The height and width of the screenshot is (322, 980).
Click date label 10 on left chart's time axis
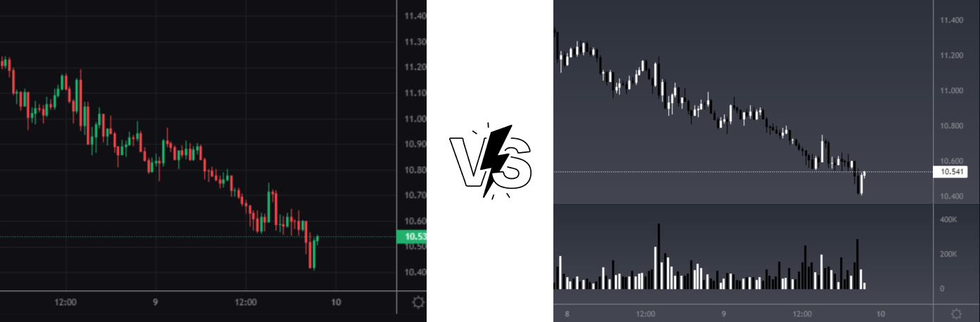336,303
